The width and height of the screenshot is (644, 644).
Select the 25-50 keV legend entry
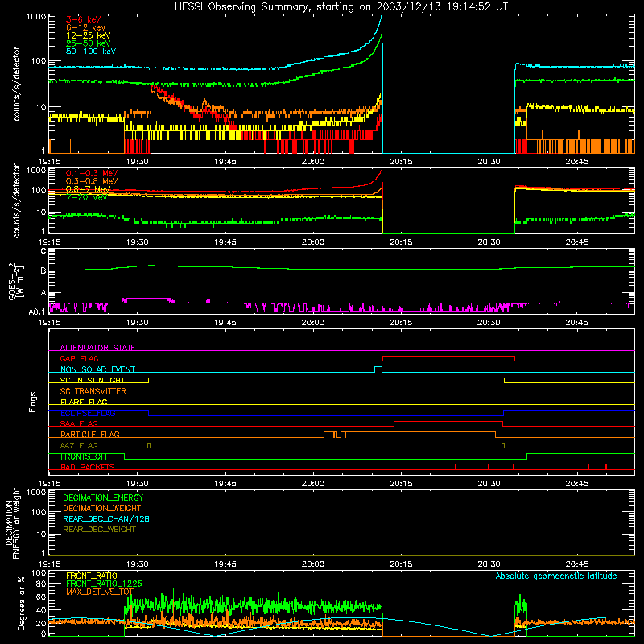[89, 43]
